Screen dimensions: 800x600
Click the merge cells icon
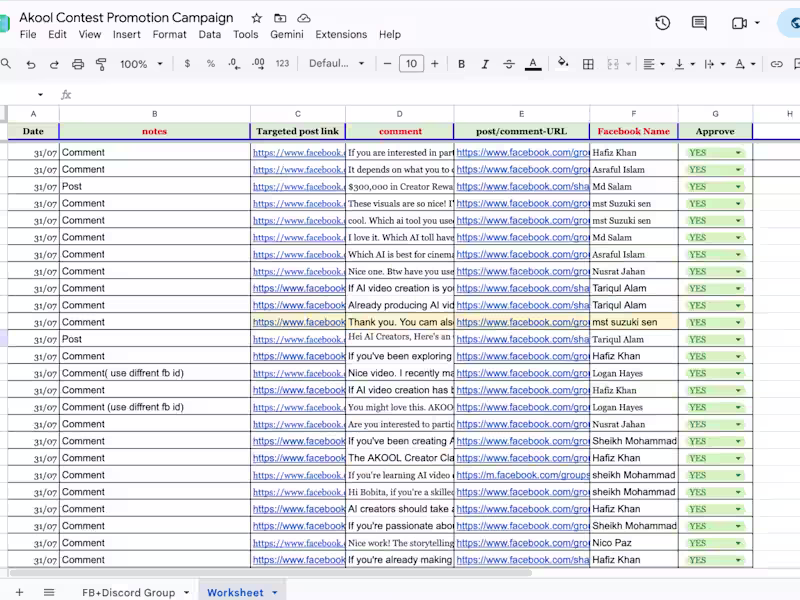click(613, 64)
